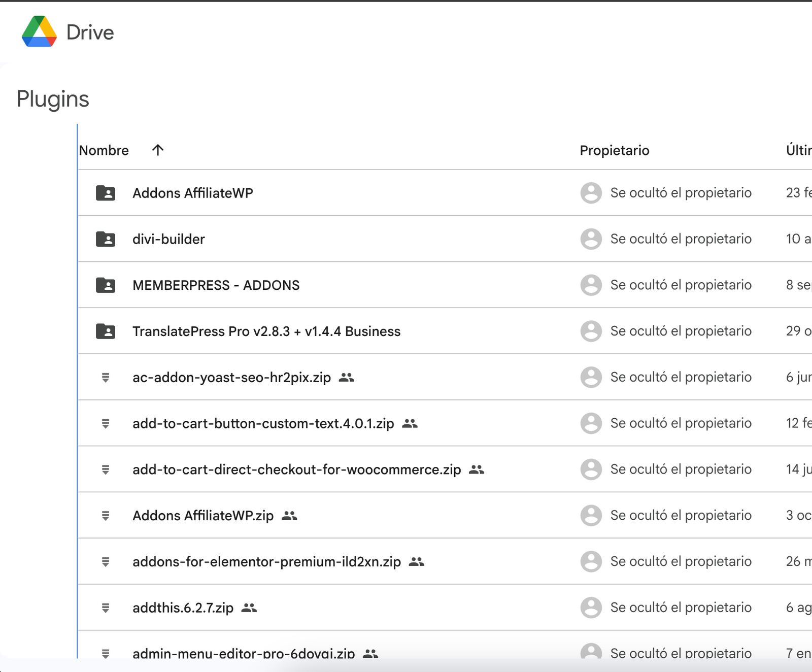The height and width of the screenshot is (672, 812).
Task: Click owner avatar in ac-addon-yoast-seo-hr2pix.zip row
Action: point(591,377)
